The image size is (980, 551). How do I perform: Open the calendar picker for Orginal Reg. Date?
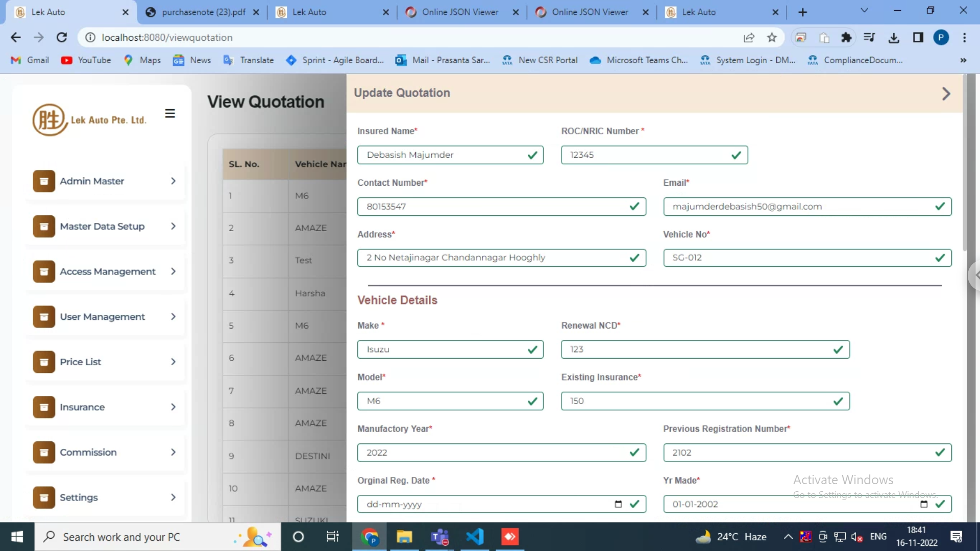click(618, 504)
